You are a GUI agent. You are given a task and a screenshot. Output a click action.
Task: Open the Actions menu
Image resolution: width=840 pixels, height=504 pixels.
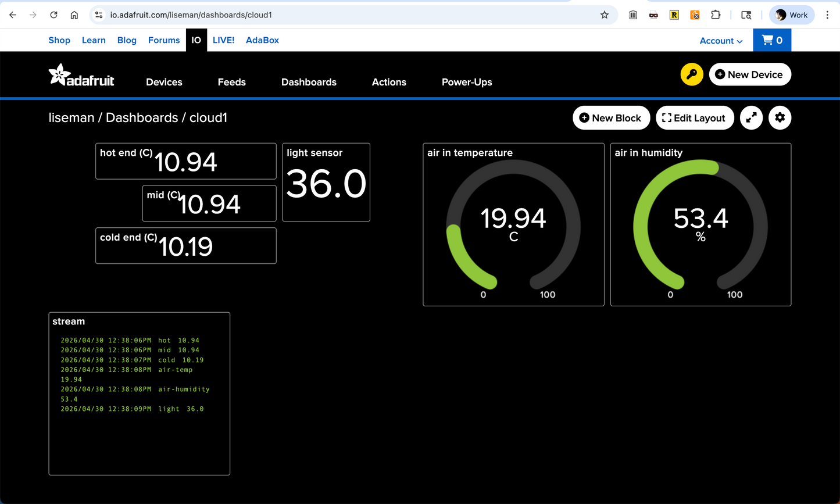coord(389,82)
